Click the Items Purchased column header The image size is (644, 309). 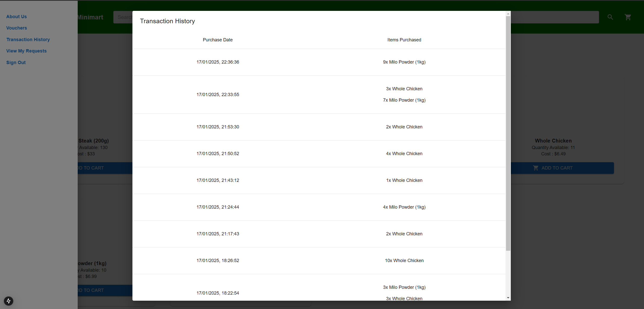[x=404, y=40]
